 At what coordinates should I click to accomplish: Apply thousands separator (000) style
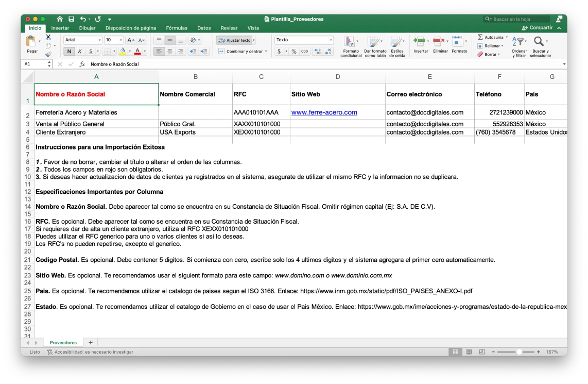[304, 52]
